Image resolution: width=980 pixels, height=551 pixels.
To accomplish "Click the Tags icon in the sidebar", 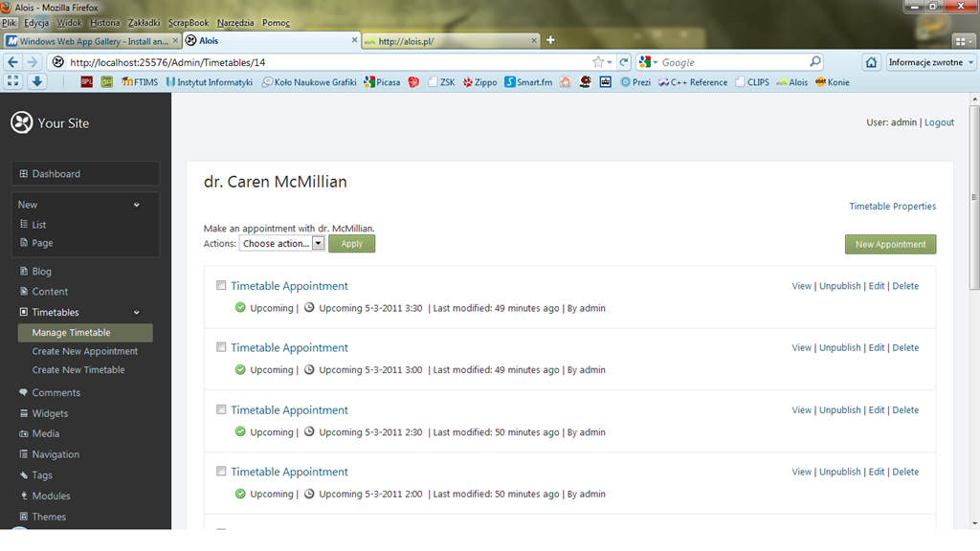I will (x=24, y=475).
